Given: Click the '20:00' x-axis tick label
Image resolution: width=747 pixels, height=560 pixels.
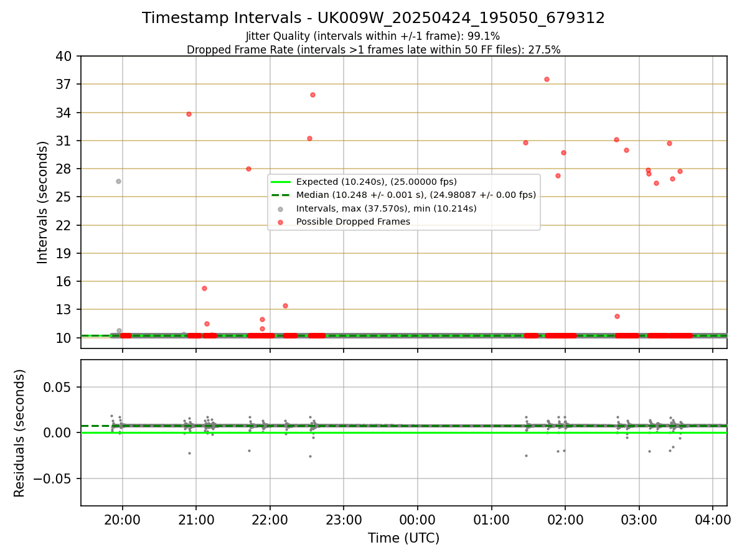Looking at the screenshot, I should point(122,519).
